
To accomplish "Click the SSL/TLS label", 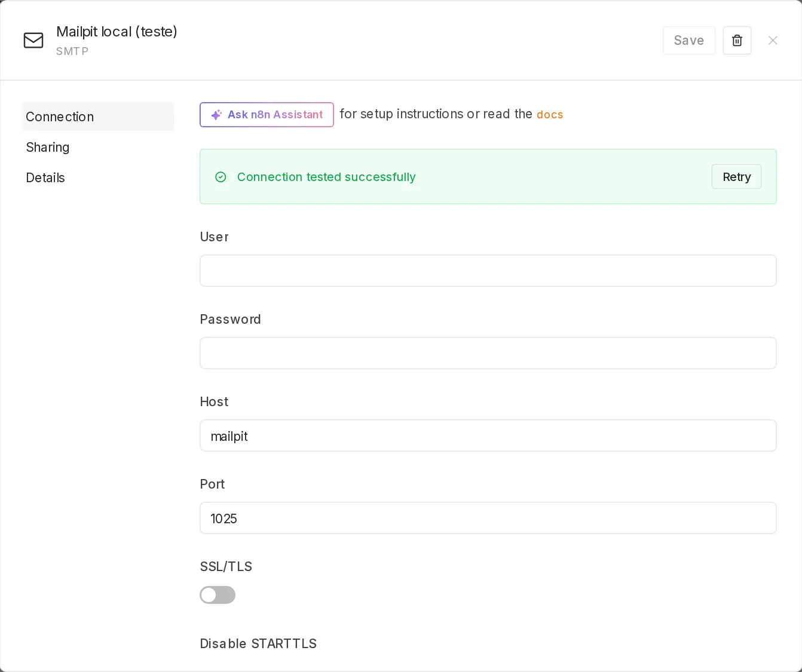I will (x=226, y=566).
